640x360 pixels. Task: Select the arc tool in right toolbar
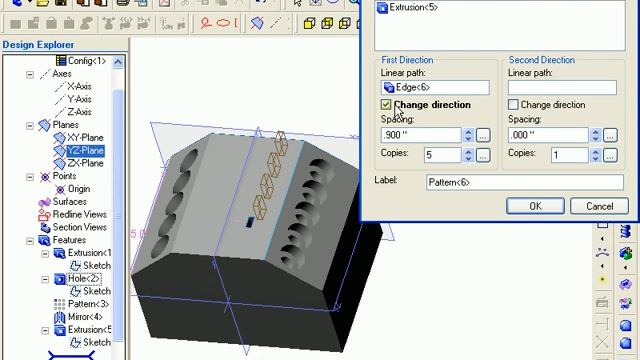[x=602, y=252]
